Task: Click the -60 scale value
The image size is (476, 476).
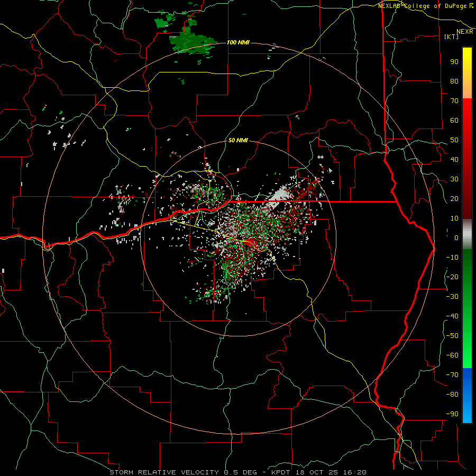Action: point(452,355)
